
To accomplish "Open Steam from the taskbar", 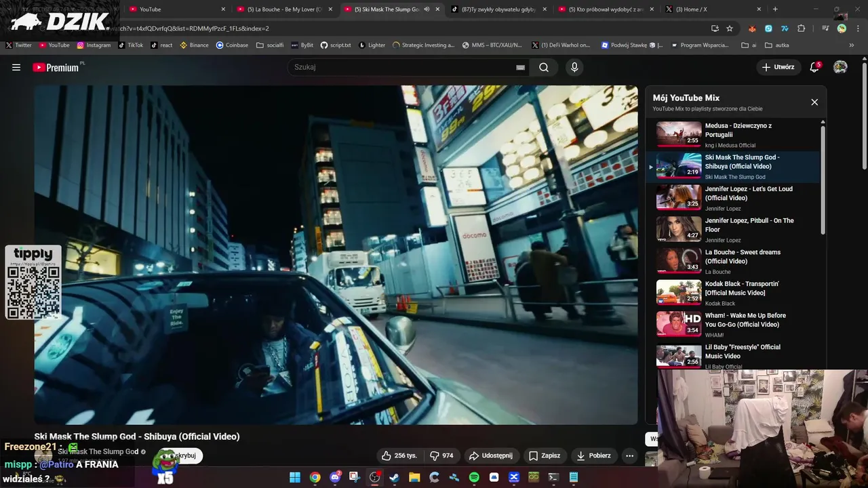I will click(394, 477).
